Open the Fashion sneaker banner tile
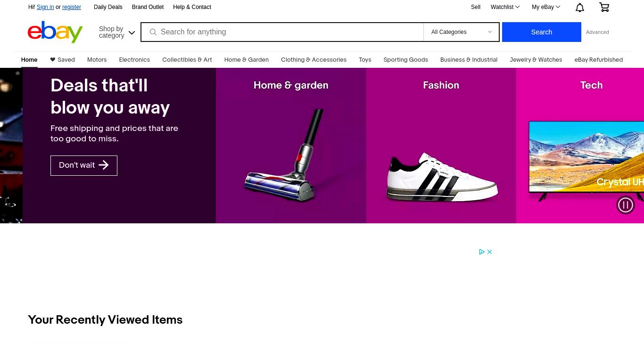Viewport: 644px width, 343px height. coord(441,146)
